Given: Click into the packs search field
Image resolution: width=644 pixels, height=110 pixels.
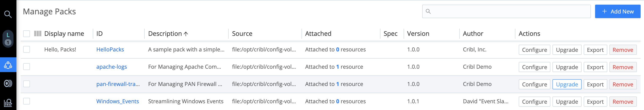Looking at the screenshot, I should [510, 12].
